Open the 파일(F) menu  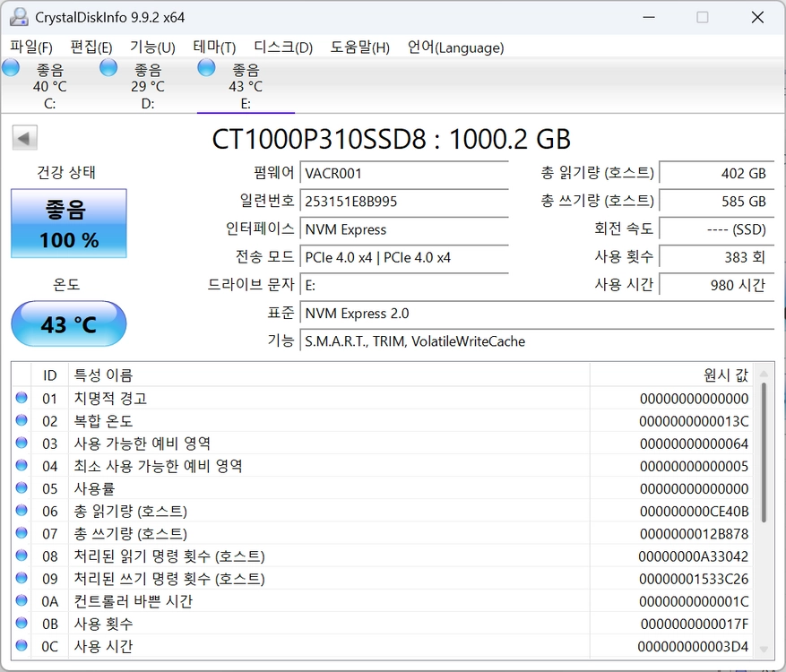point(31,47)
